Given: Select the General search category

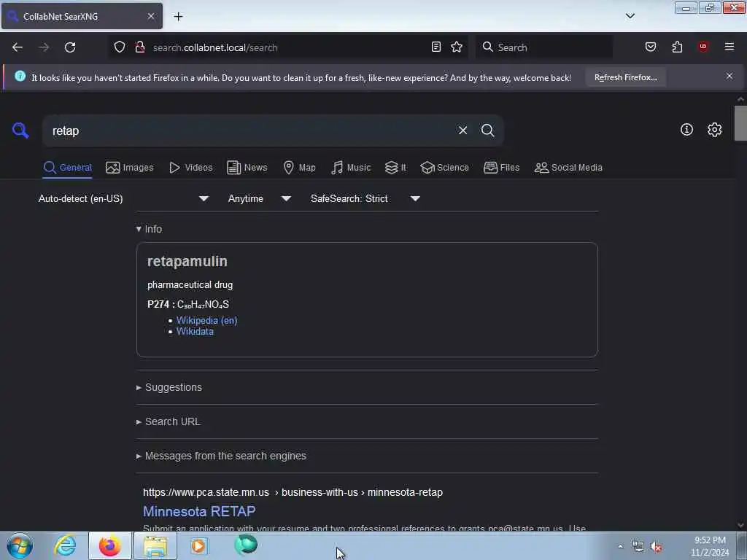Looking at the screenshot, I should coord(67,168).
